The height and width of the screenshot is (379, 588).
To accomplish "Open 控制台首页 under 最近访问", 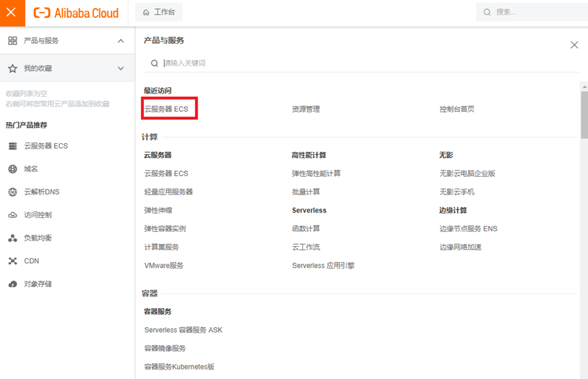I will (457, 109).
